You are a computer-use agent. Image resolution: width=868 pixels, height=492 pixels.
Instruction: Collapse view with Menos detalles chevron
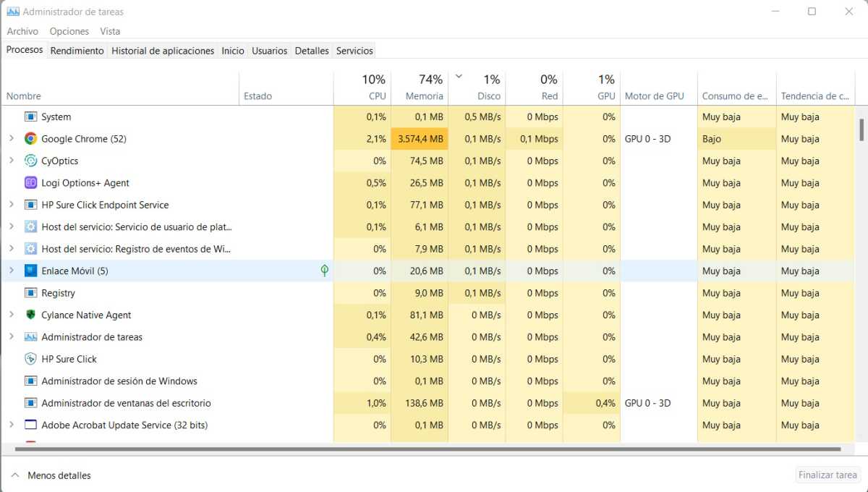(x=14, y=475)
